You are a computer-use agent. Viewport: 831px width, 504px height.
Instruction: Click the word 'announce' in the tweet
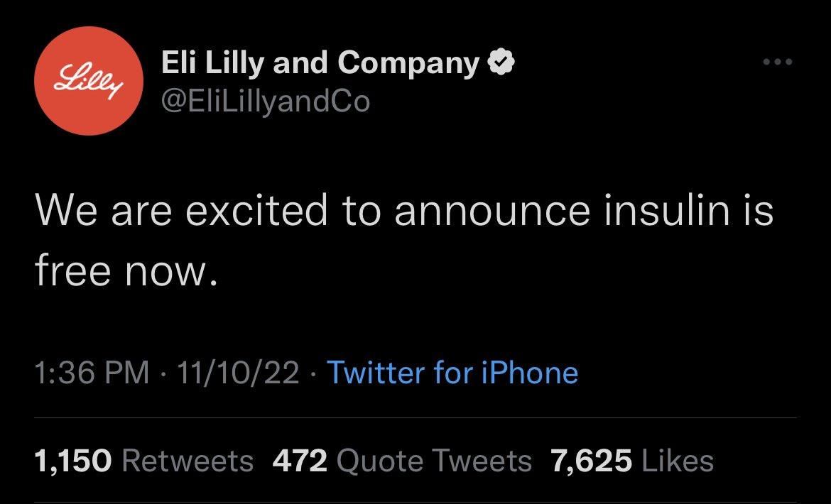(491, 212)
